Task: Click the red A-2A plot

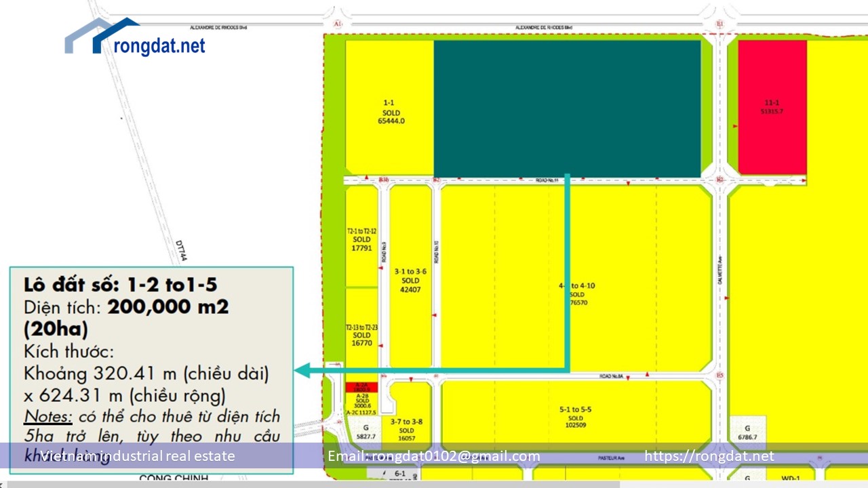Action: (x=361, y=387)
